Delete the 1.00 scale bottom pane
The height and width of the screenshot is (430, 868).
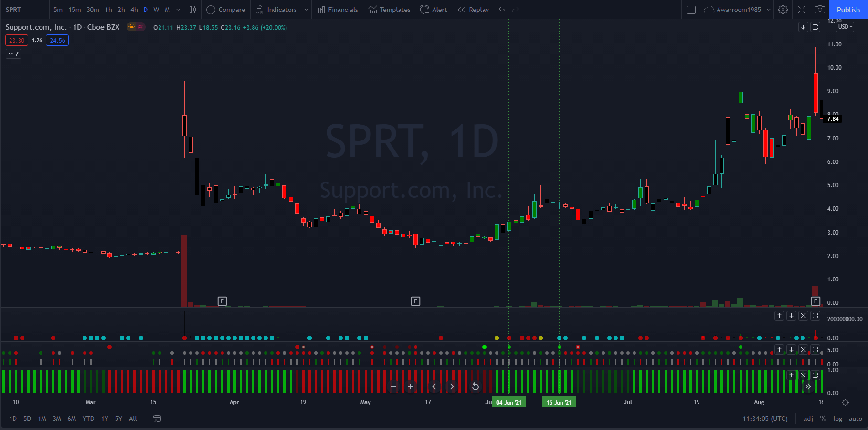click(x=803, y=376)
